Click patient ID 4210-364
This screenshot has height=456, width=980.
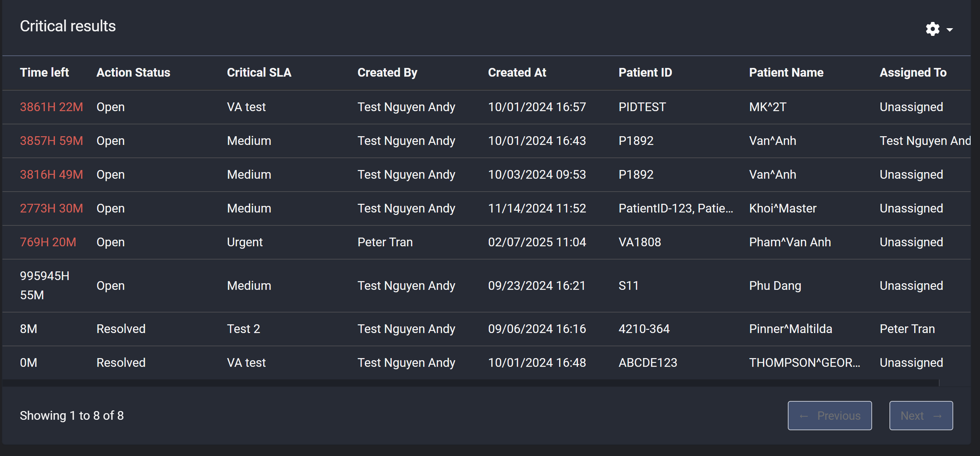(644, 329)
